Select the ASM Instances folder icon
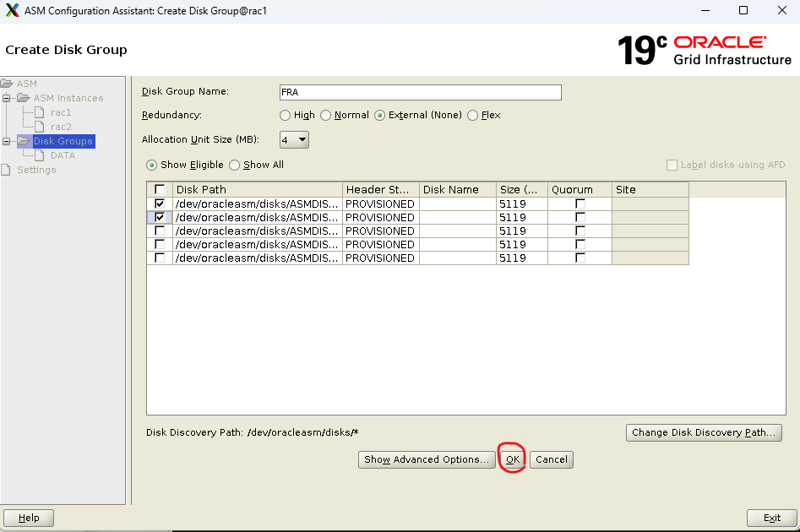Image resolution: width=800 pixels, height=532 pixels. pos(24,97)
